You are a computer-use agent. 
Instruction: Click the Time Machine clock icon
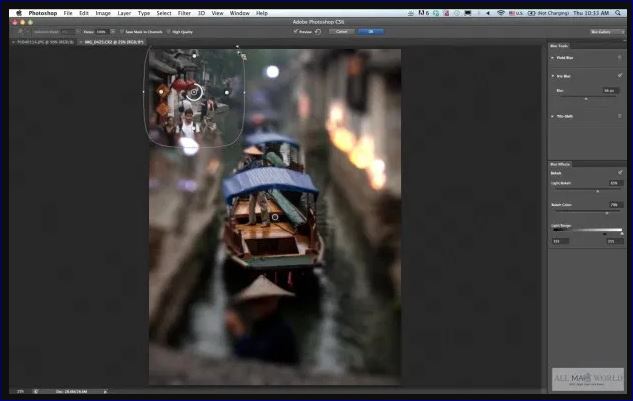(457, 13)
